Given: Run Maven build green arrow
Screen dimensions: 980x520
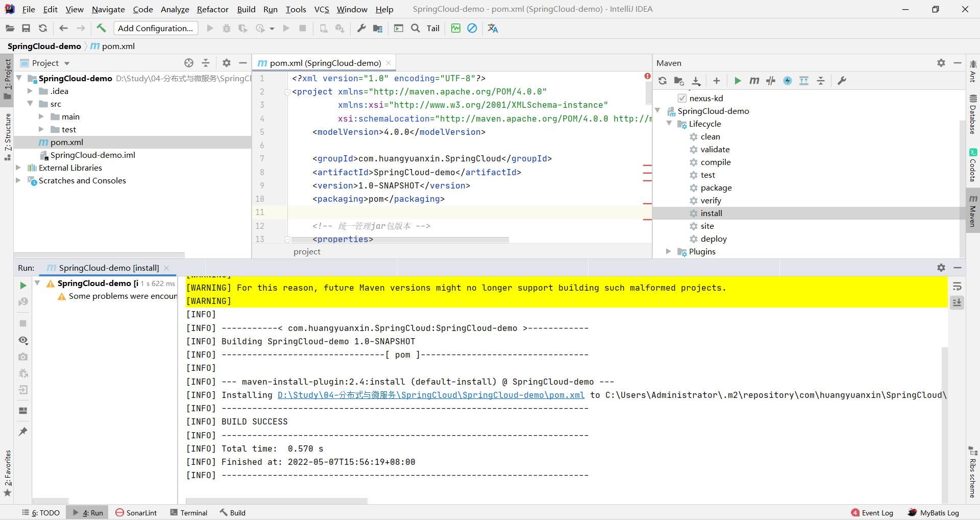Looking at the screenshot, I should click(x=738, y=81).
